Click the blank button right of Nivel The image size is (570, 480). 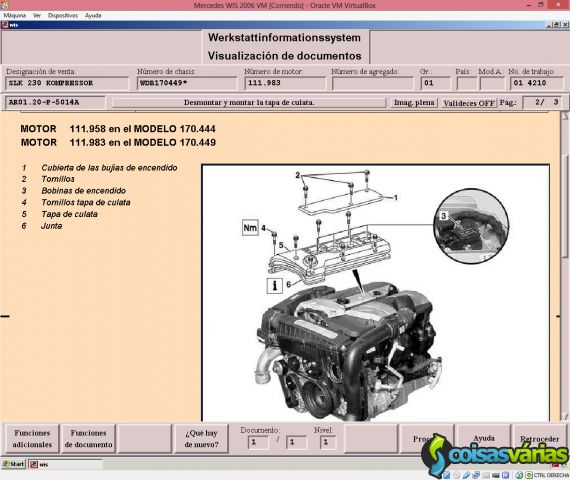coord(371,439)
